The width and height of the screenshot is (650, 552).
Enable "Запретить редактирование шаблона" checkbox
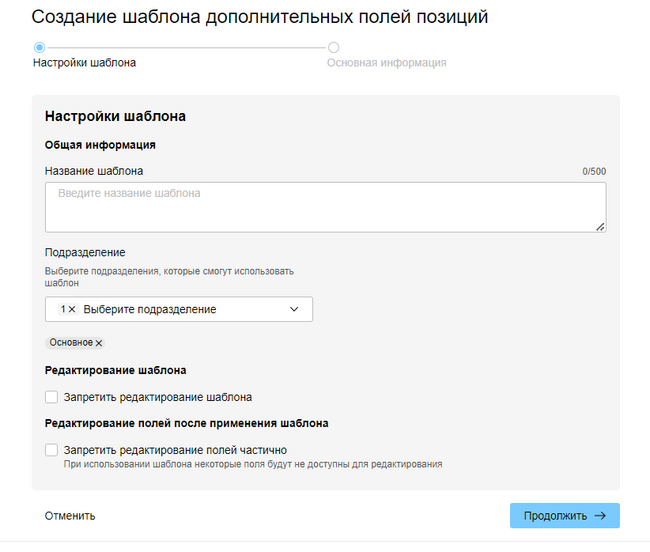tap(52, 397)
